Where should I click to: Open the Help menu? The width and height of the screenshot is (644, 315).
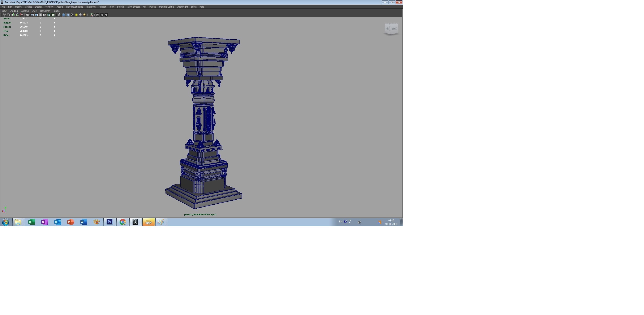point(202,7)
